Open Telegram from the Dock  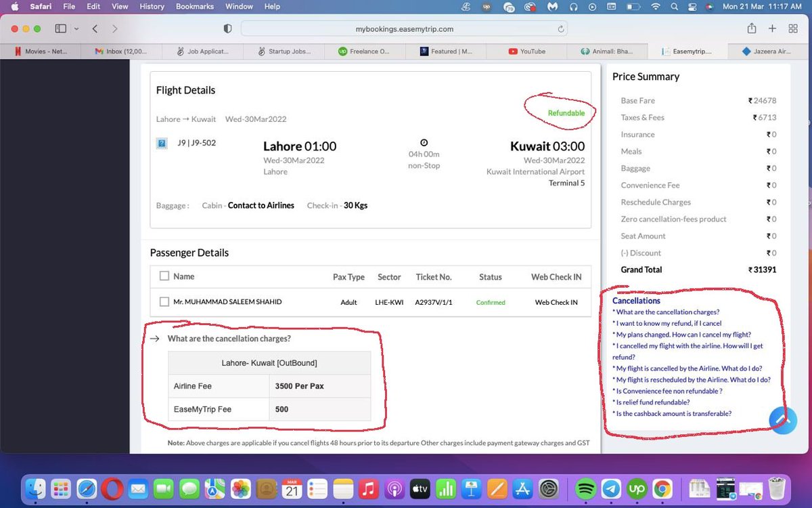tap(611, 488)
